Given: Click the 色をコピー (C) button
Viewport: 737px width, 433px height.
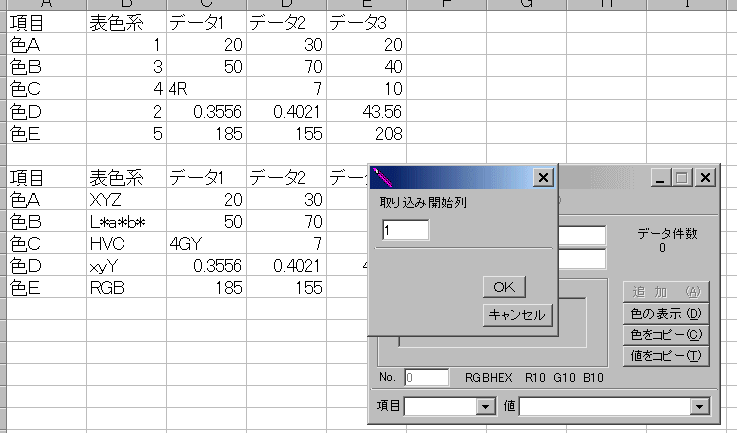Looking at the screenshot, I should click(x=666, y=334).
